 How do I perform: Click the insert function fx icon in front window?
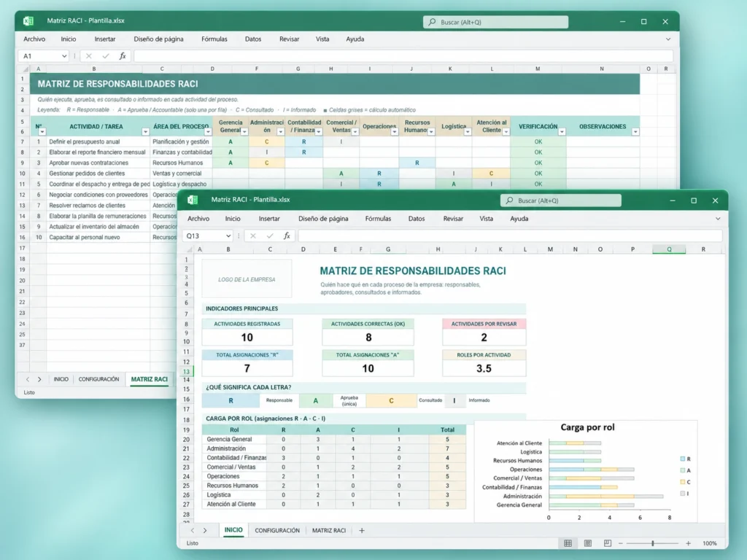click(x=287, y=236)
